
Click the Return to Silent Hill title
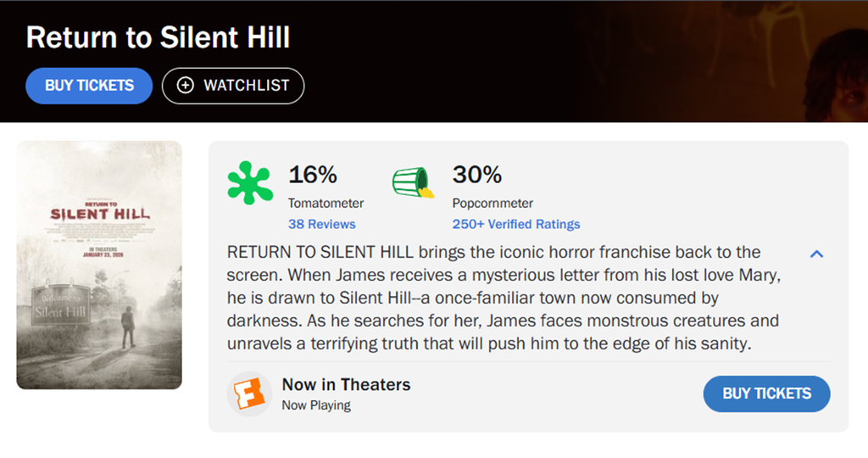[x=159, y=37]
